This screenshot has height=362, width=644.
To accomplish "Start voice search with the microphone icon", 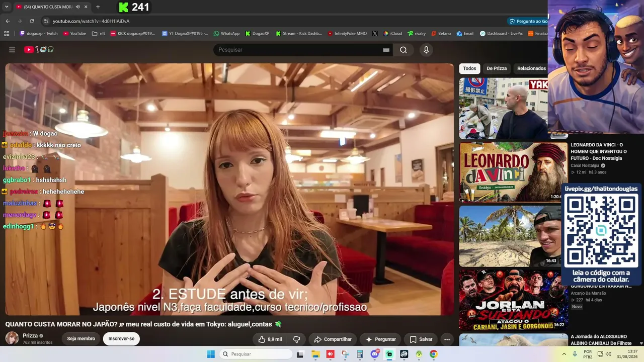I will (x=426, y=50).
